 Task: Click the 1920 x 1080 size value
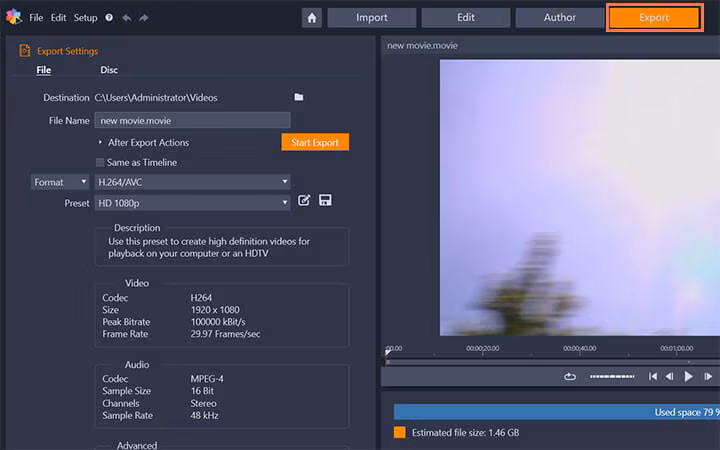(x=215, y=310)
